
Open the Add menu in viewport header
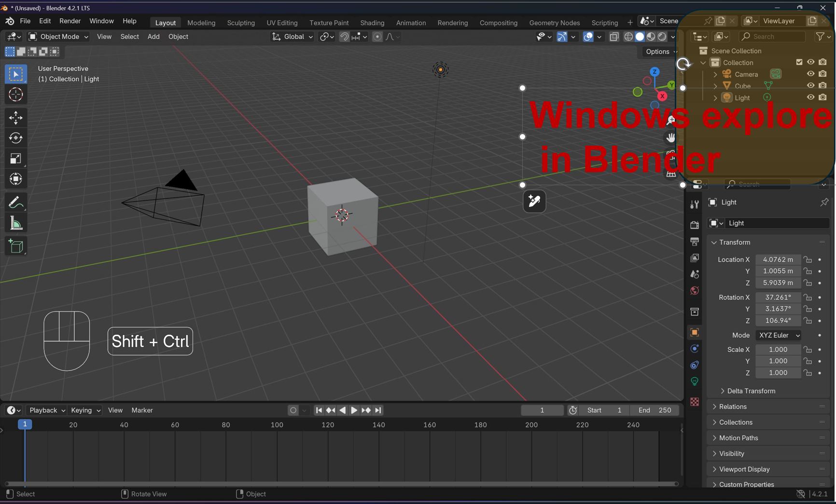153,37
